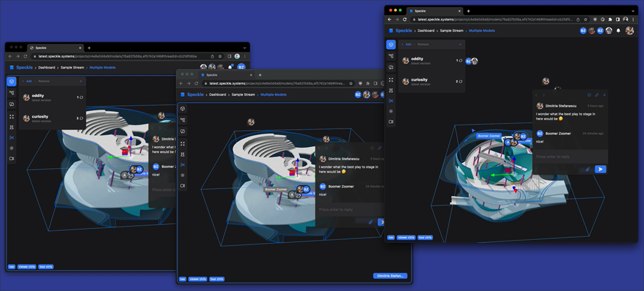This screenshot has width=644, height=291.
Task: Open scene explorer icon in middle window sidebar
Action: point(183,120)
